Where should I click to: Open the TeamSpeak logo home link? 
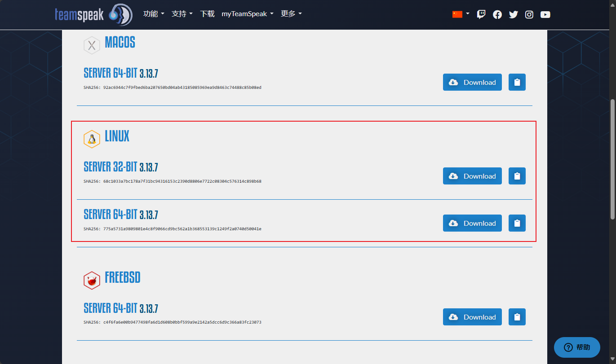(93, 14)
